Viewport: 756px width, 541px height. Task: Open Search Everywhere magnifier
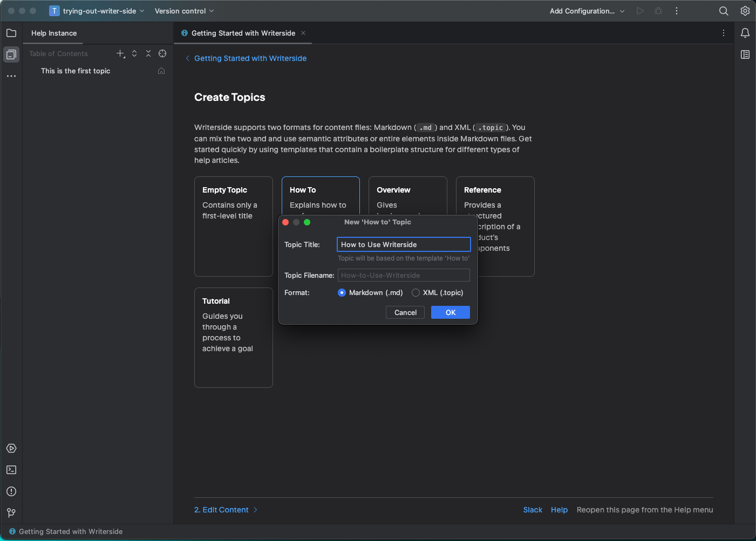point(724,11)
